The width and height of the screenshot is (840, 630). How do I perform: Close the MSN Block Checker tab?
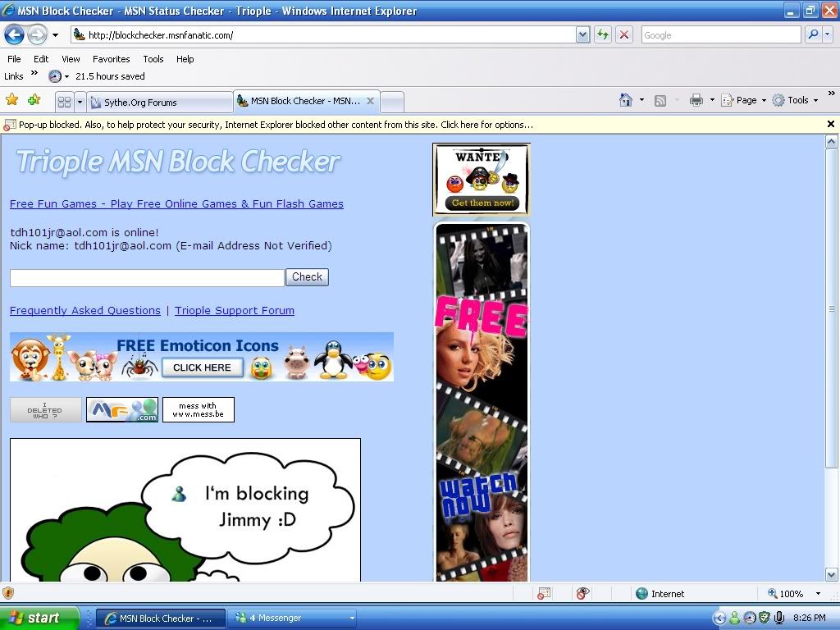370,101
